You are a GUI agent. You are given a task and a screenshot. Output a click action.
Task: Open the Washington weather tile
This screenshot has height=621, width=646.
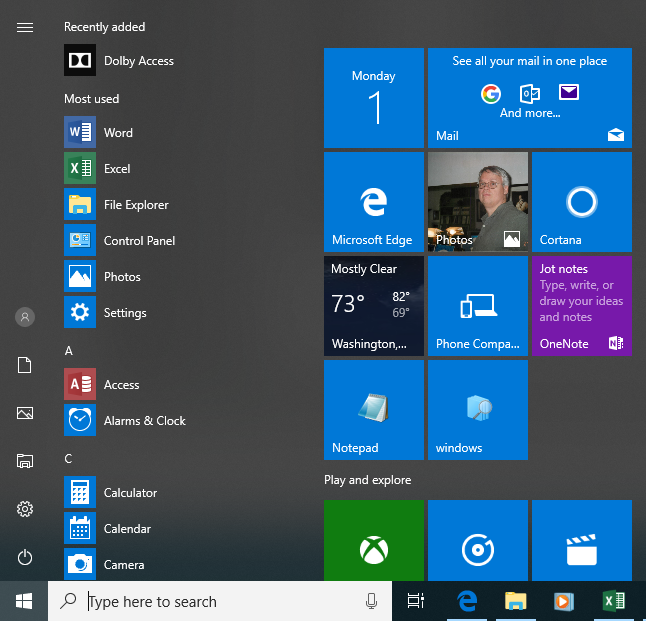(374, 306)
